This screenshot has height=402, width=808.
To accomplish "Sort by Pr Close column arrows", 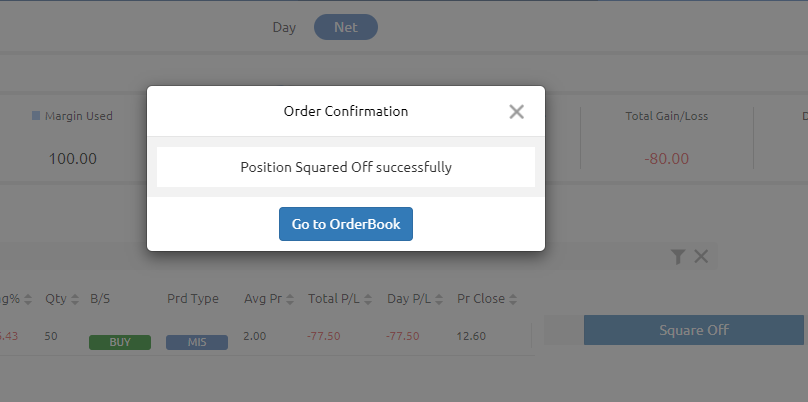I will [x=513, y=299].
